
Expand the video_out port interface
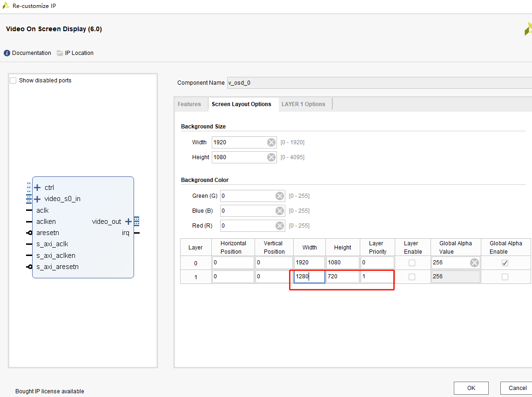128,222
